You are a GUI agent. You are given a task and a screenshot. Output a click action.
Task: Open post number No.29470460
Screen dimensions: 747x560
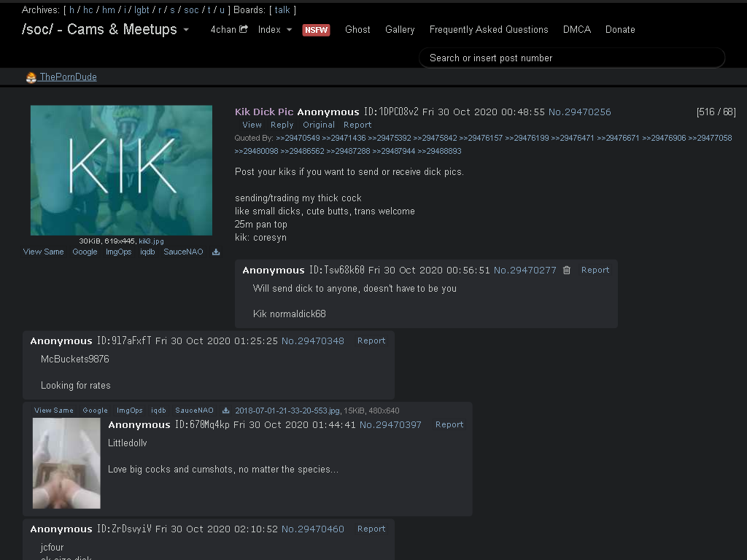pos(312,529)
